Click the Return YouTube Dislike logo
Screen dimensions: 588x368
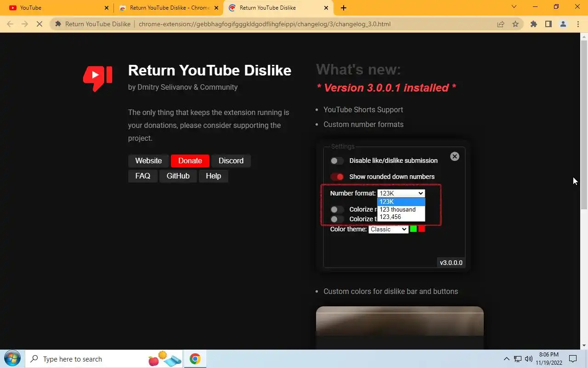(x=97, y=78)
